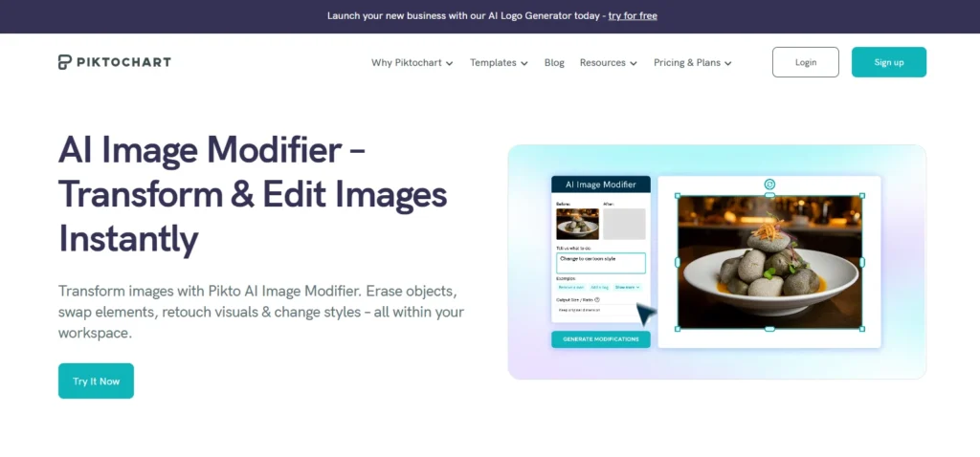Click the Output Size help question icon
The image size is (980, 457).
(597, 299)
